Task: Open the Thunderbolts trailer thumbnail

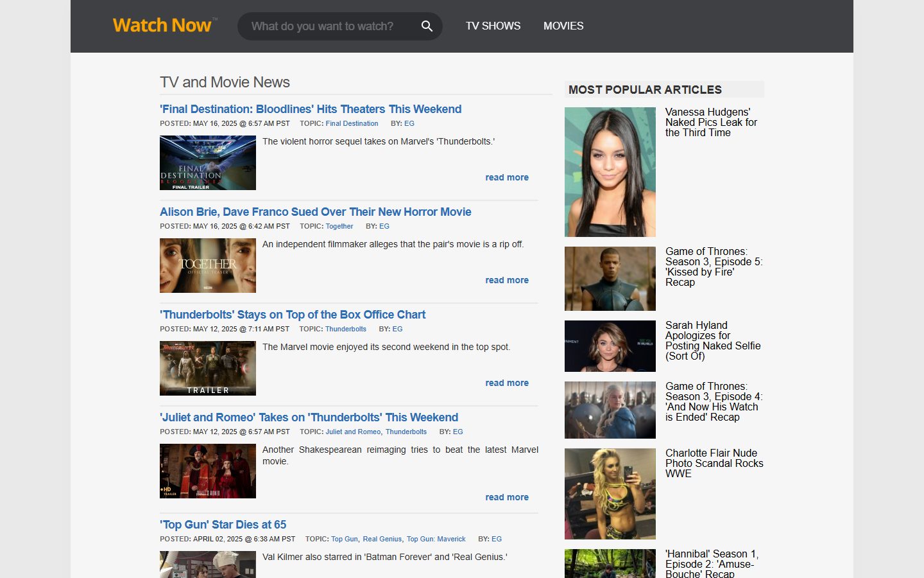Action: point(208,368)
